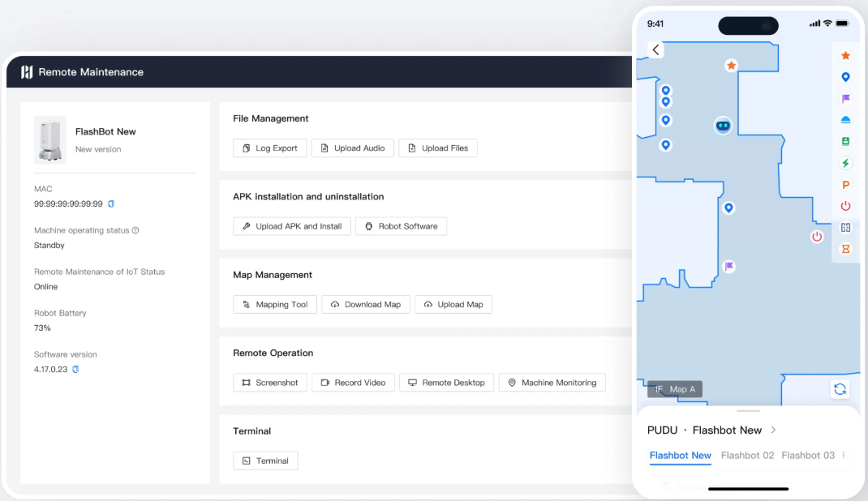Click the hourglass icon in the sidebar
868x501 pixels.
[845, 249]
